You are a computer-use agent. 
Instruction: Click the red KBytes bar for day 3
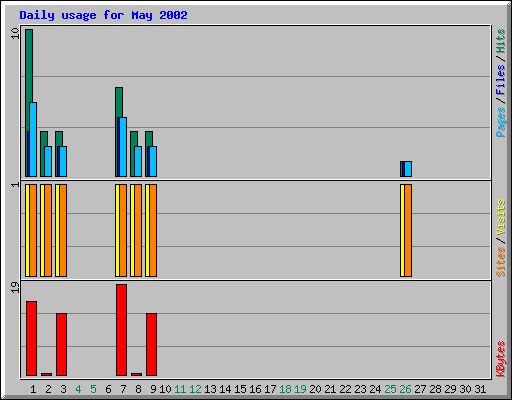coord(61,344)
